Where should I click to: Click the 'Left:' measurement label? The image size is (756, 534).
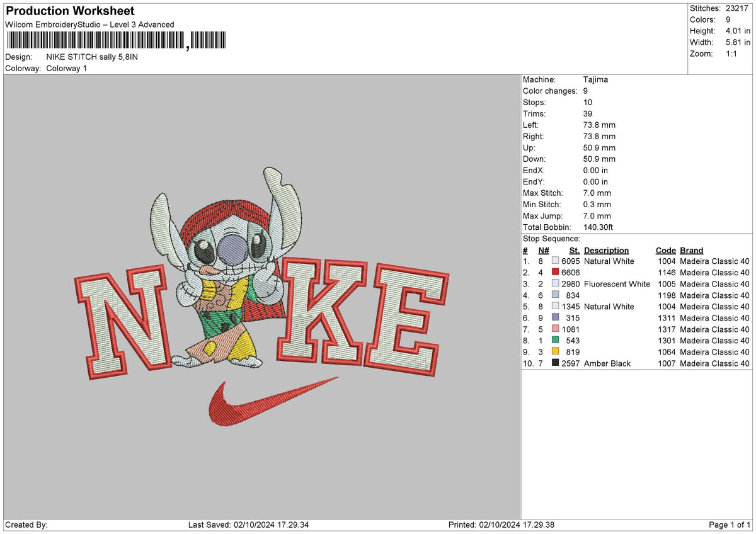point(530,125)
